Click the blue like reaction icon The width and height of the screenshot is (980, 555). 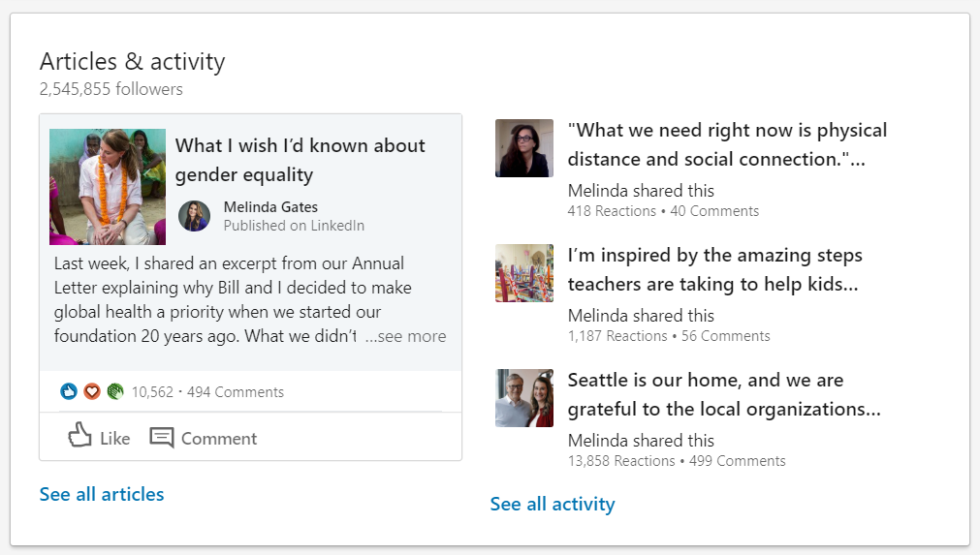pos(69,391)
